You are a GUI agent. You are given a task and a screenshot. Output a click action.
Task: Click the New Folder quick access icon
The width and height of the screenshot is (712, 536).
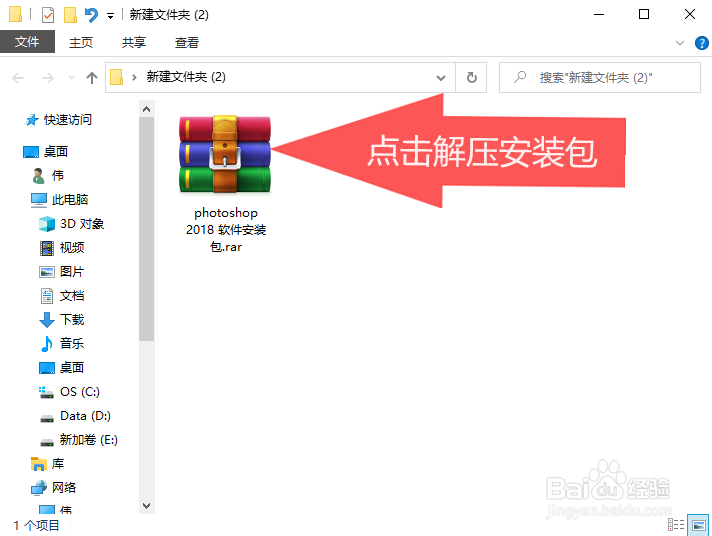[x=70, y=15]
